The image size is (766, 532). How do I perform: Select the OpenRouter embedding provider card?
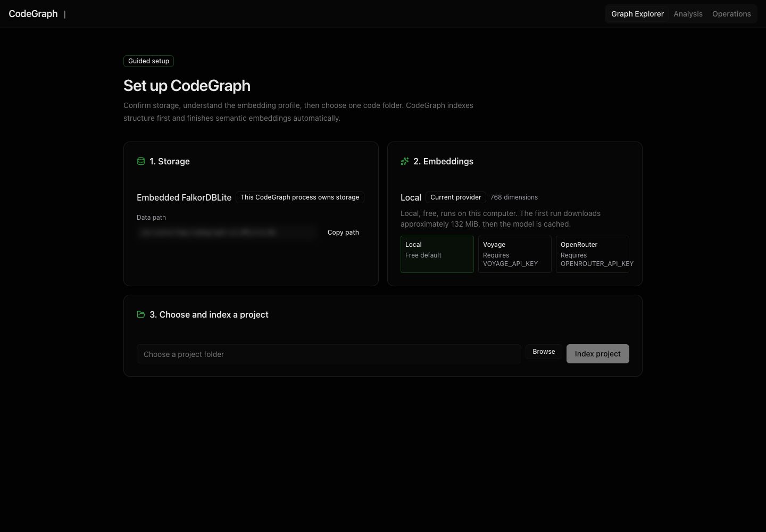(x=593, y=254)
